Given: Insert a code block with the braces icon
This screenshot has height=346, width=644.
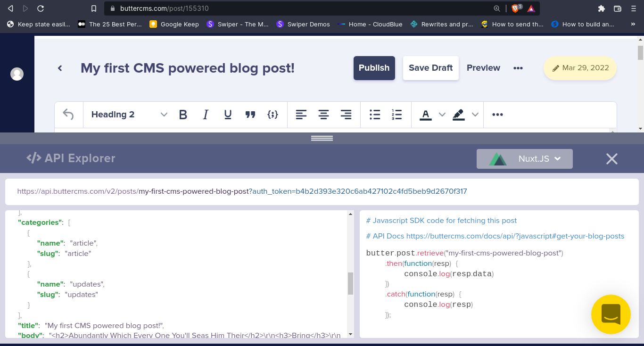Looking at the screenshot, I should 272,115.
